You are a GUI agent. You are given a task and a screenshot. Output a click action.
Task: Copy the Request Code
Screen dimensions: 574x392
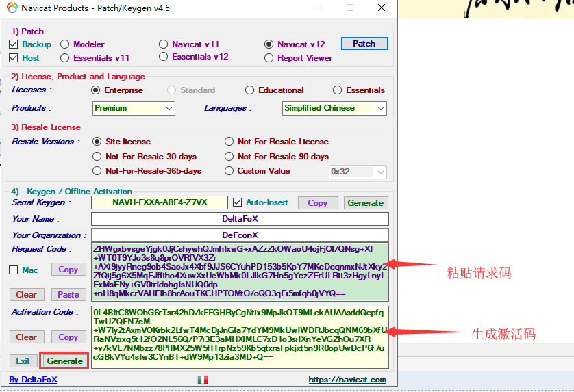click(x=68, y=270)
